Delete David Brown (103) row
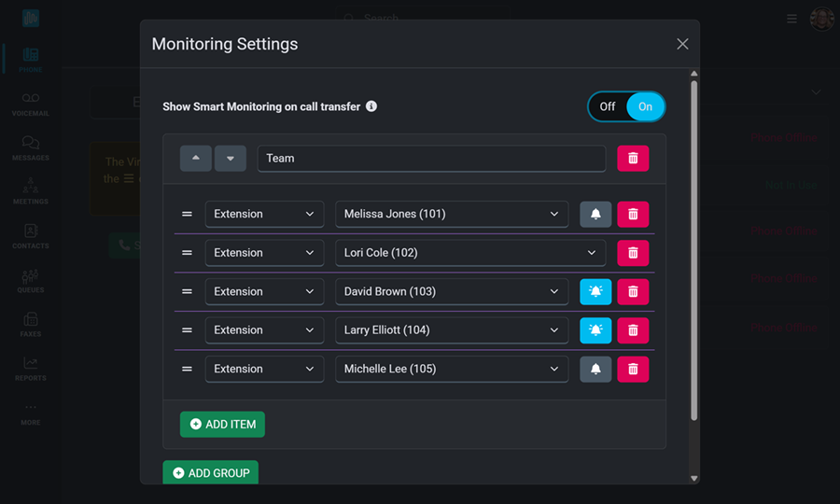The height and width of the screenshot is (504, 840). click(x=633, y=291)
